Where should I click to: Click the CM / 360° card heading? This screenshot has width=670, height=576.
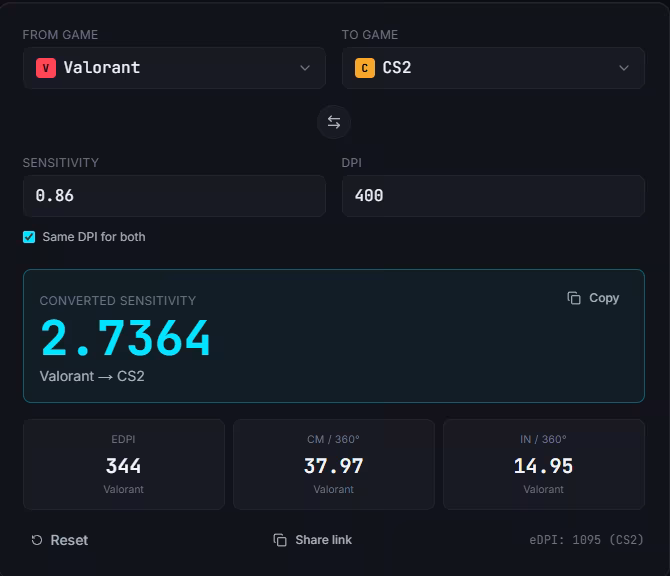(333, 439)
